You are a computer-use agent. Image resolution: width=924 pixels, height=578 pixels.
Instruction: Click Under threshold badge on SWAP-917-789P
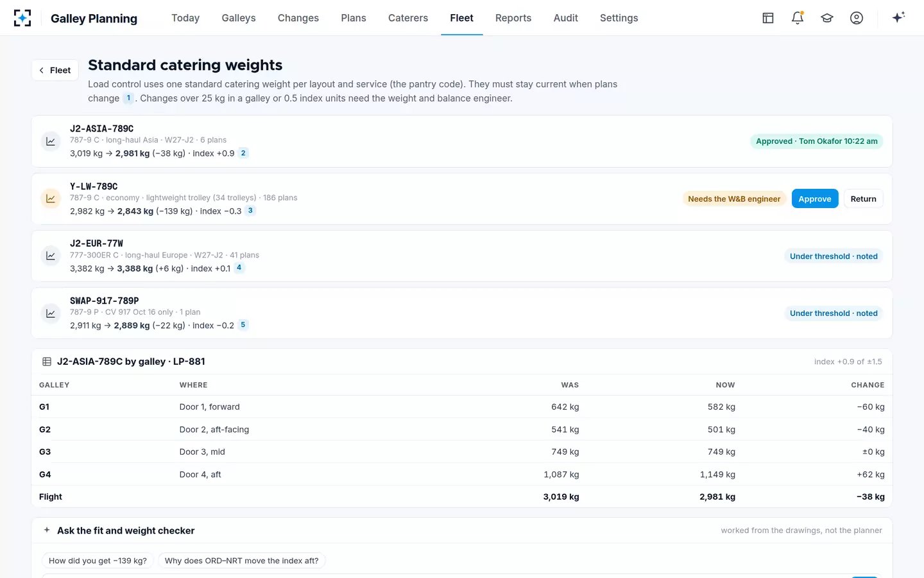coord(834,313)
